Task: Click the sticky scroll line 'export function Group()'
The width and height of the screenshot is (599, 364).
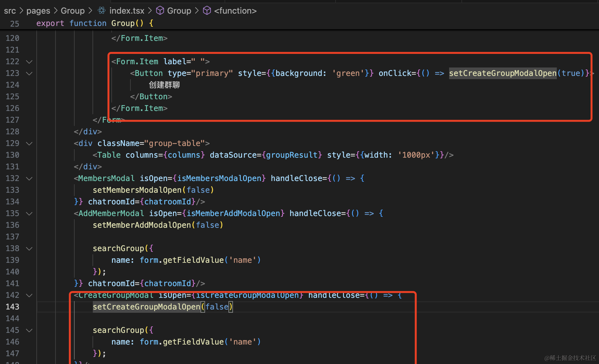Action: coord(95,23)
